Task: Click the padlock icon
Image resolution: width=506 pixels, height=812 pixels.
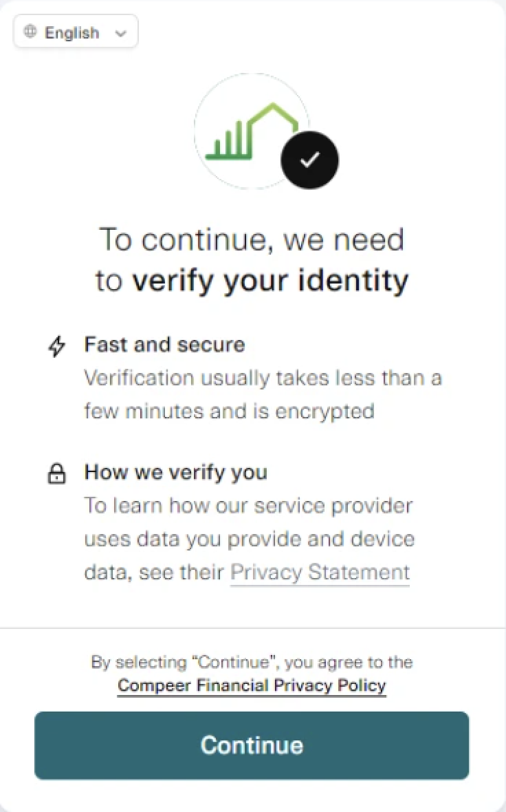Action: (56, 473)
